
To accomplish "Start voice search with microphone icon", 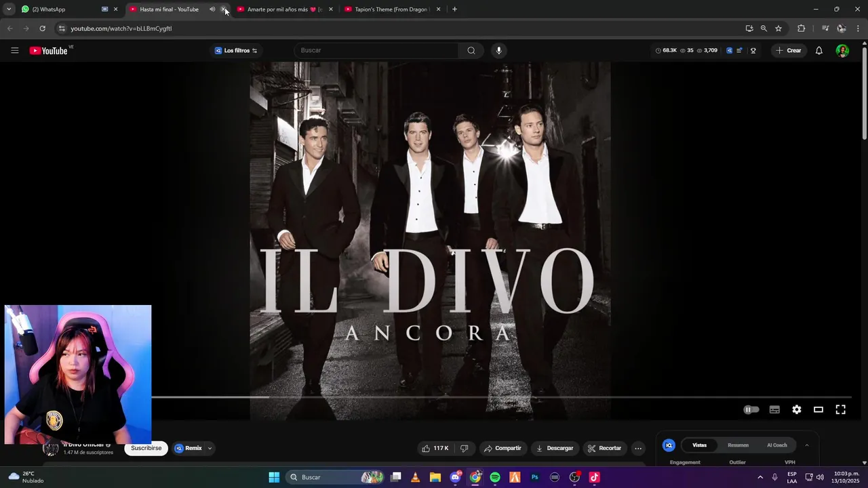I will coord(499,51).
